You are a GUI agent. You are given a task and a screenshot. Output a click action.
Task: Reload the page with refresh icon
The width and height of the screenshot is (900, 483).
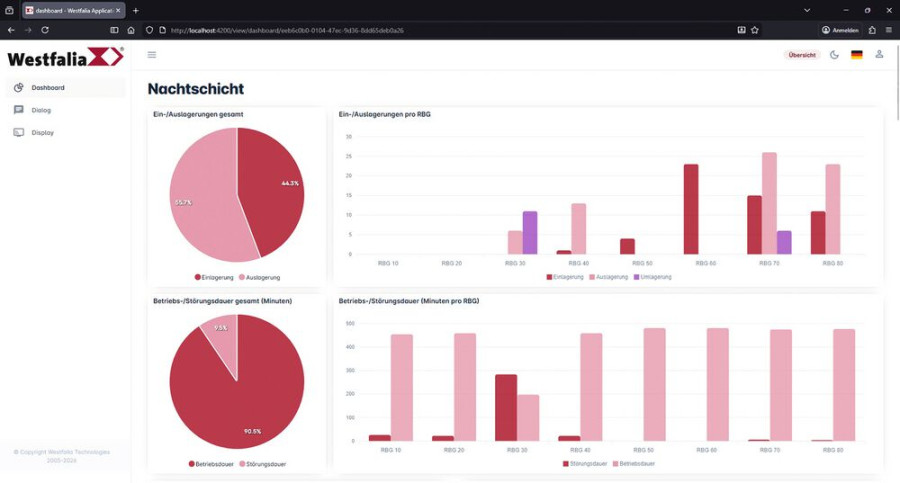45,30
